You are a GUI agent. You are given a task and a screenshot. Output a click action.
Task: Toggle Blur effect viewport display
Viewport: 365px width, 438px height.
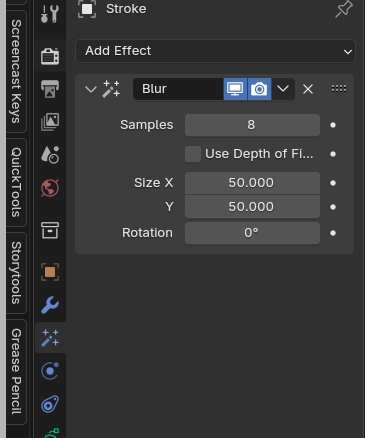click(x=235, y=89)
